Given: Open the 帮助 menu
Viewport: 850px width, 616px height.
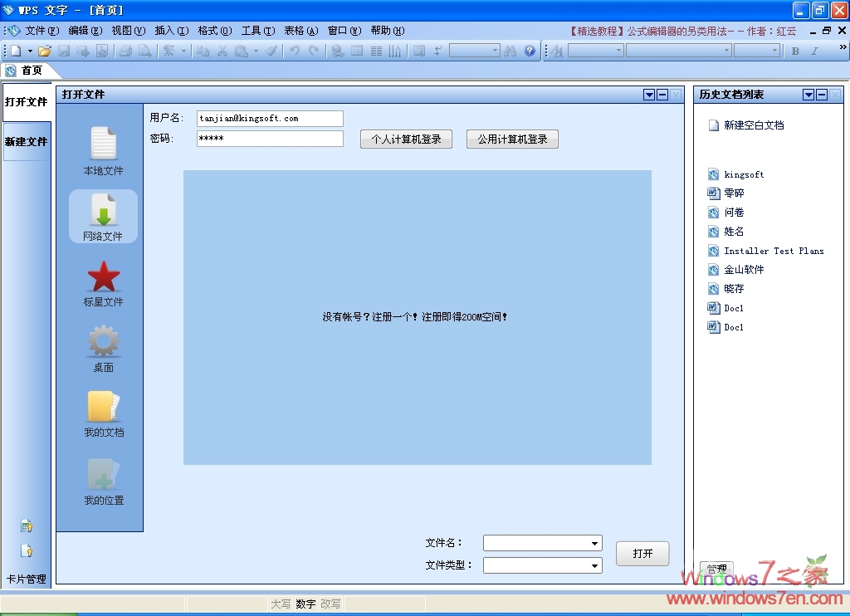Looking at the screenshot, I should coord(388,31).
